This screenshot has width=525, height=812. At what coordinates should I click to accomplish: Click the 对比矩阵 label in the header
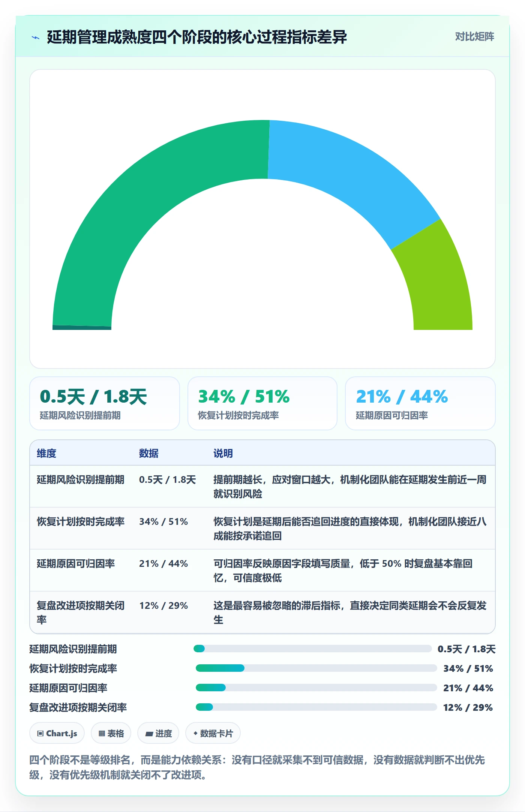(474, 37)
